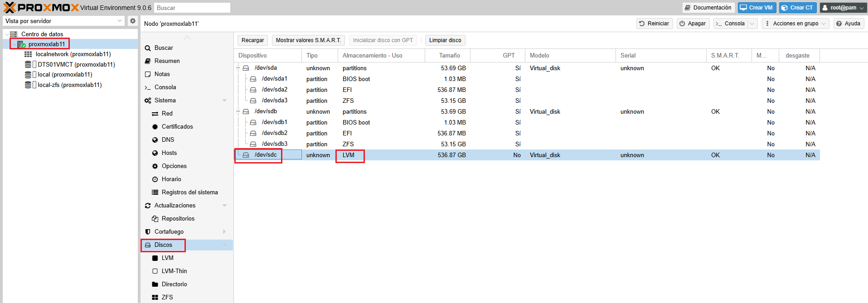The height and width of the screenshot is (303, 868).
Task: Collapse the Discos menu section
Action: tap(224, 245)
